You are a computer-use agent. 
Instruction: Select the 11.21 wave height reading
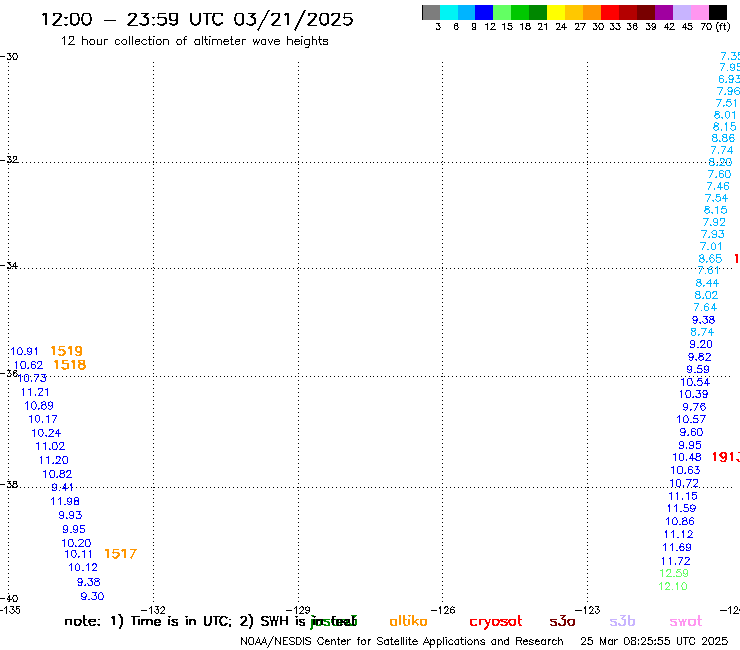click(x=35, y=392)
